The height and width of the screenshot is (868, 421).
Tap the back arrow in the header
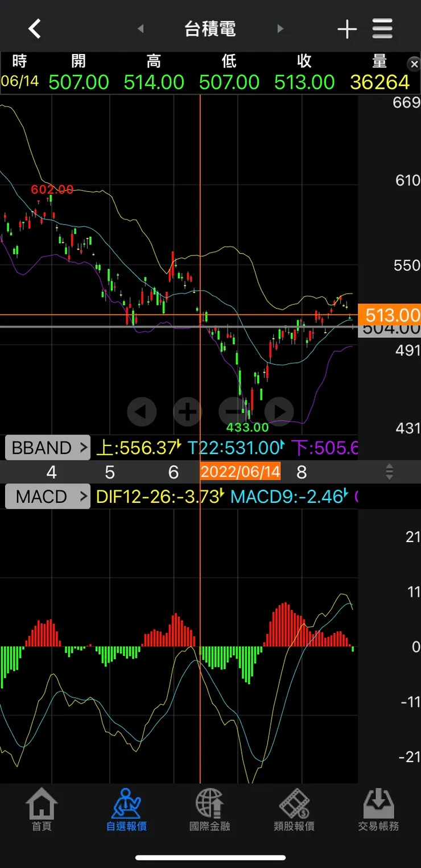click(x=35, y=28)
